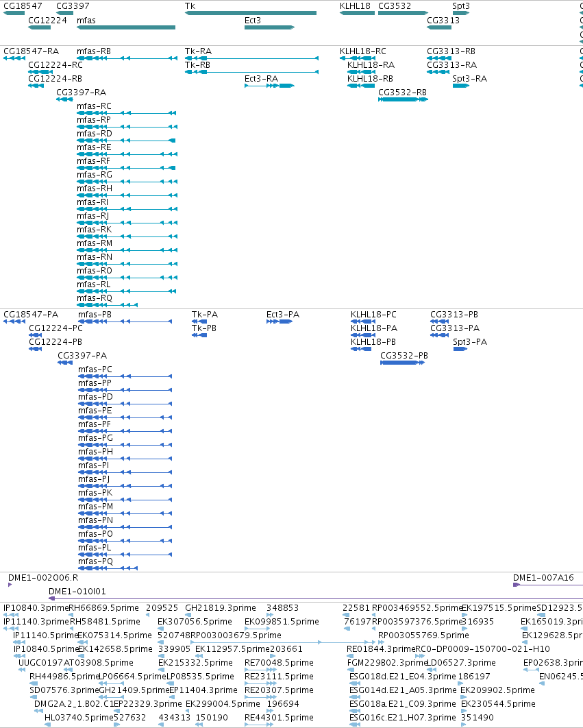
Task: Click the CG18547 gene label
Action: coord(23,6)
